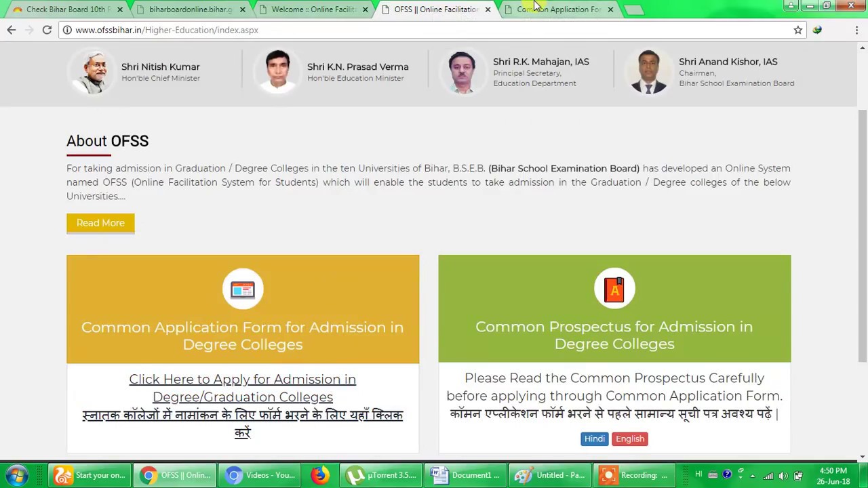
Task: Click the volume speaker tray icon
Action: 783,476
